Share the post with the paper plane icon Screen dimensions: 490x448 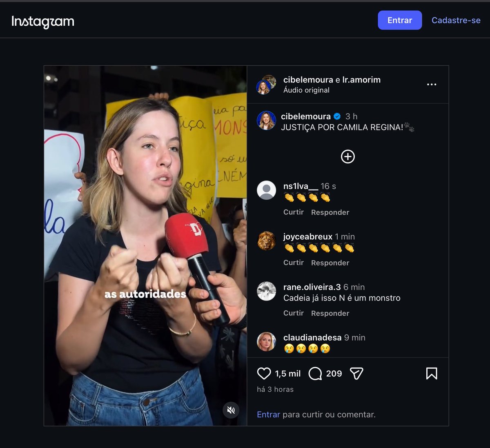click(356, 373)
